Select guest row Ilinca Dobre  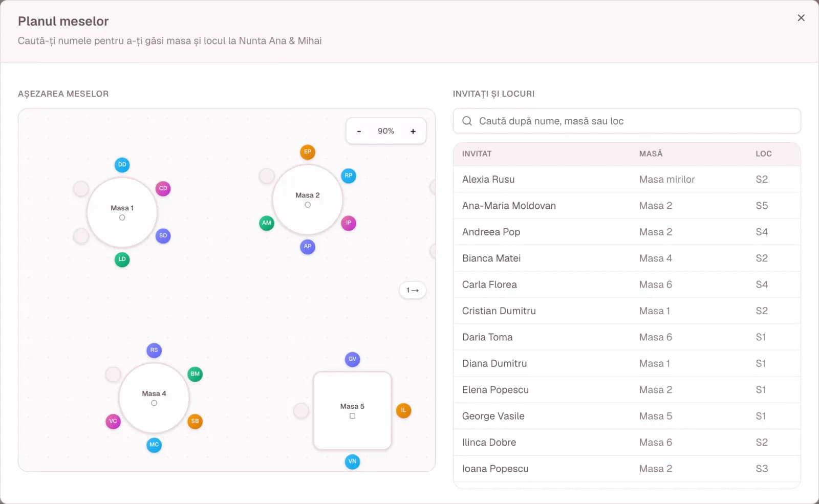click(627, 443)
